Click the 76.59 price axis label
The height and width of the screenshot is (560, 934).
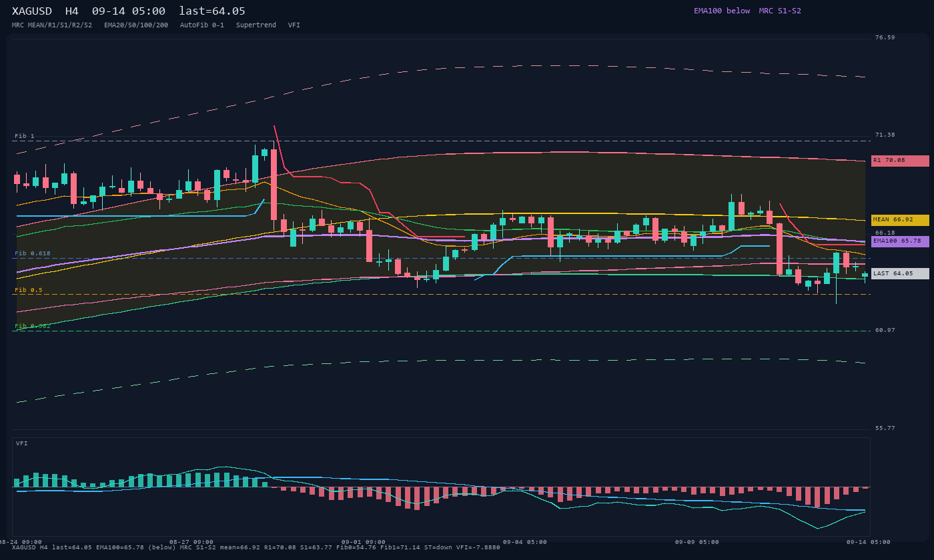pos(885,37)
